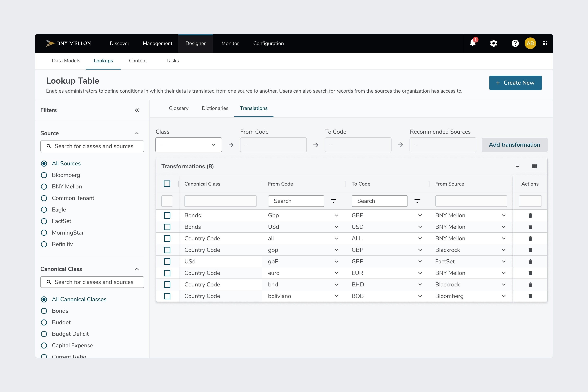The width and height of the screenshot is (588, 392).
Task: Switch to the Dictionaries tab
Action: 215,108
